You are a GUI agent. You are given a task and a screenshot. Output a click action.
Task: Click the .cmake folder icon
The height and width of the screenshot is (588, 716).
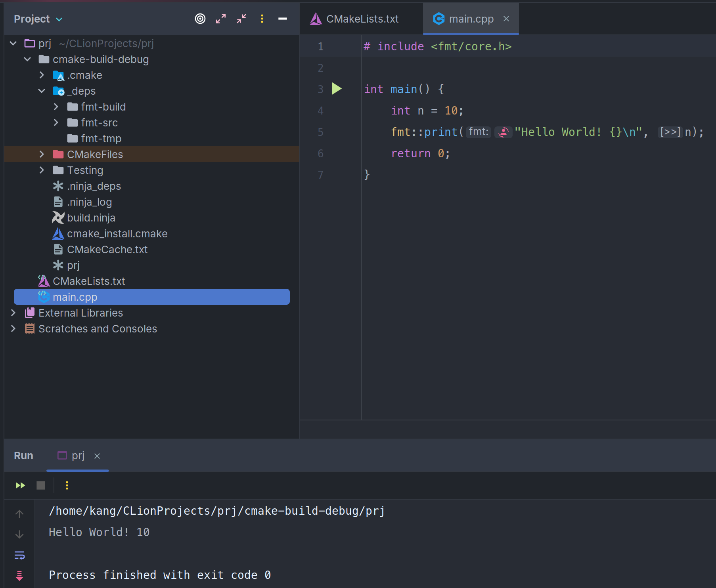tap(58, 75)
